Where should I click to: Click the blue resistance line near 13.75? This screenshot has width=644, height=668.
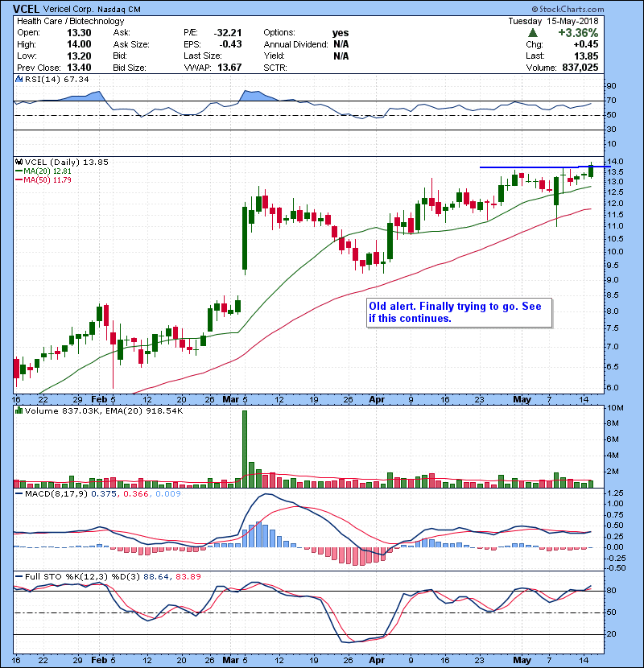click(544, 167)
